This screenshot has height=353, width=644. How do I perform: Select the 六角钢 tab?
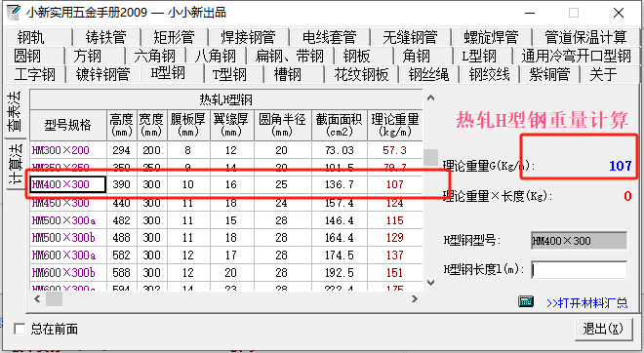coord(154,56)
